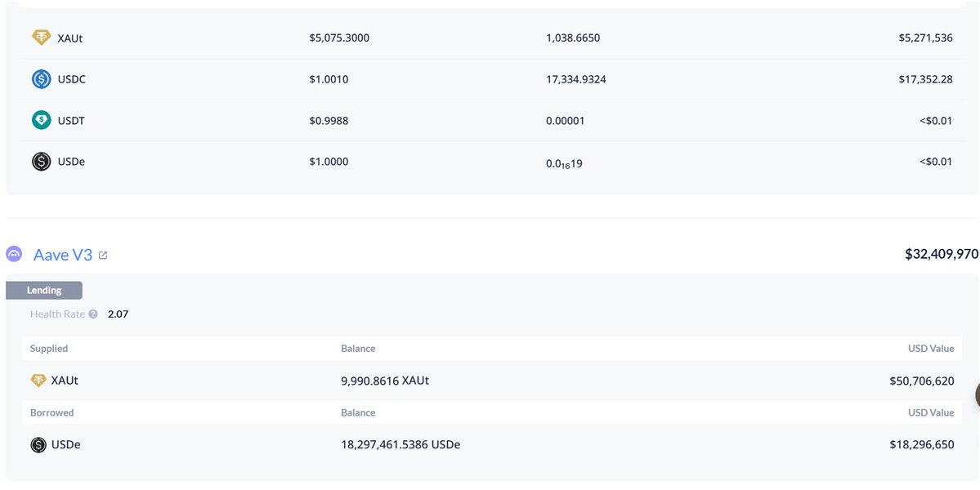Click the Supplied column header

49,349
